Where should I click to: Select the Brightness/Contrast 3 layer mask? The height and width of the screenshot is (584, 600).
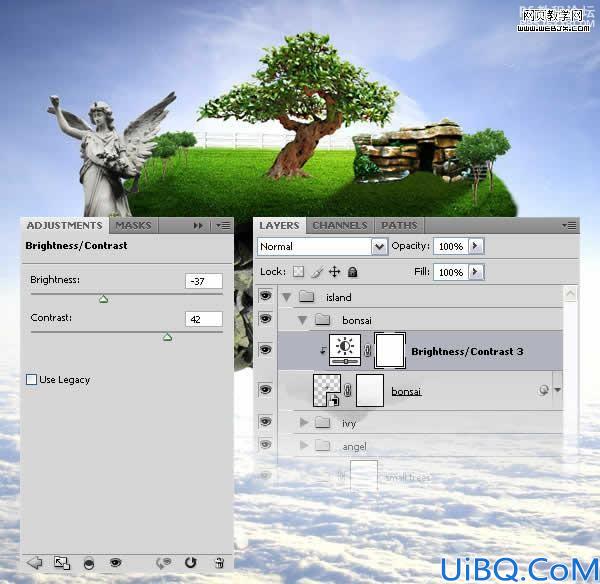(x=390, y=351)
